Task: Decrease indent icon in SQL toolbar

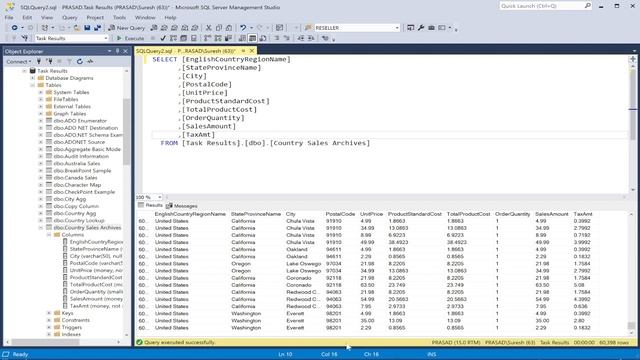Action: click(x=300, y=38)
